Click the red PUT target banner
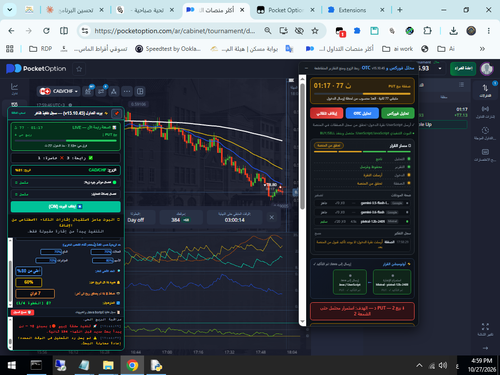This screenshot has width=500, height=375. [362, 311]
